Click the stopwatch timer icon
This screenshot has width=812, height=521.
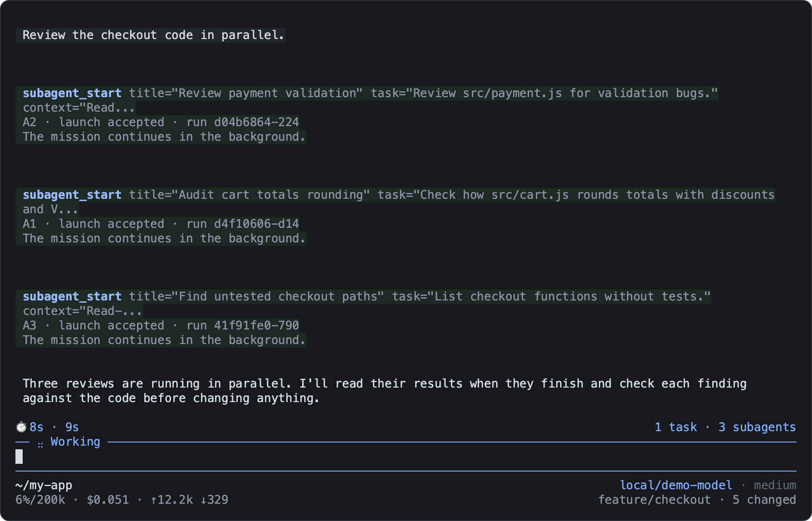coord(21,427)
